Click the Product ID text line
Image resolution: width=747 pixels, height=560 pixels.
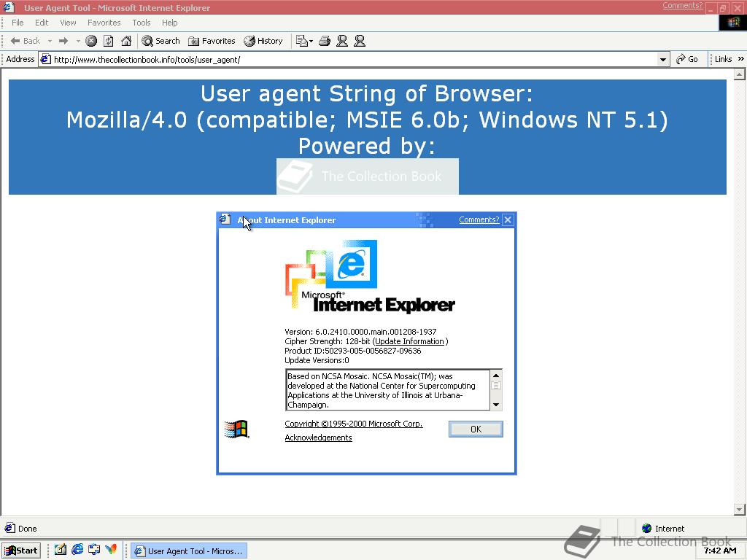pos(353,351)
